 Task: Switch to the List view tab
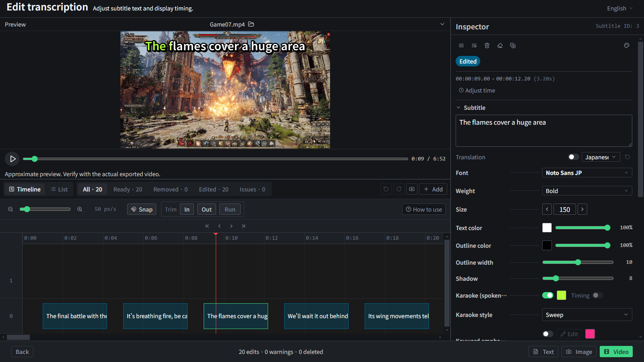(x=59, y=189)
